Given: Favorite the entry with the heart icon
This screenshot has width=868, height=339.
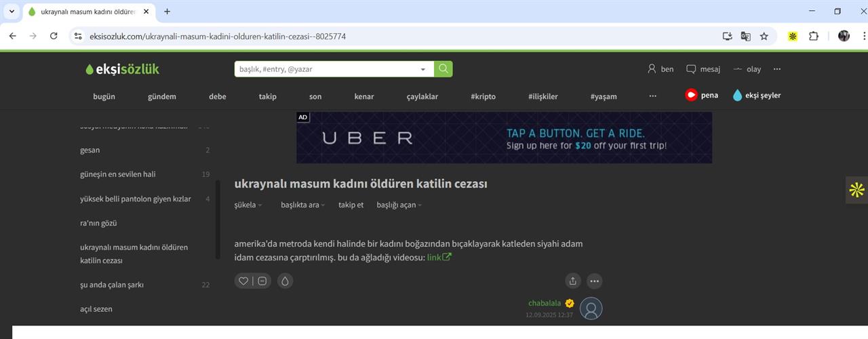Looking at the screenshot, I should pyautogui.click(x=243, y=281).
